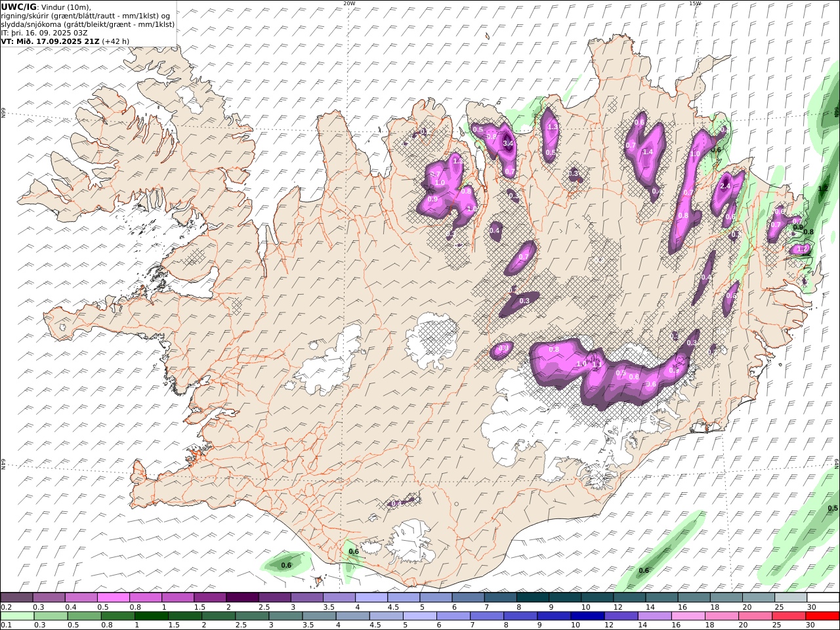Image resolution: width=840 pixels, height=630 pixels.
Task: Click the '4.5' label under the lower legend row
Action: [376, 625]
